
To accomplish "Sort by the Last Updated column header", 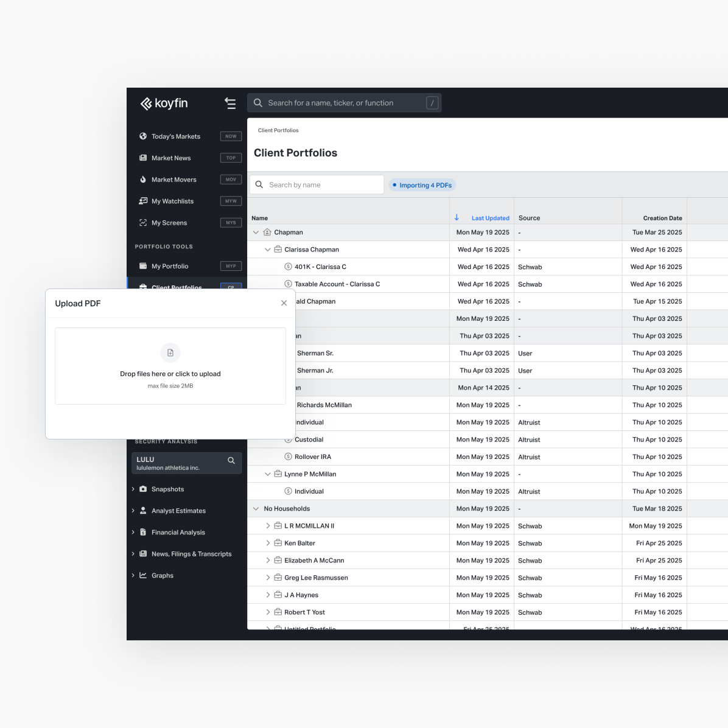I will coord(490,218).
